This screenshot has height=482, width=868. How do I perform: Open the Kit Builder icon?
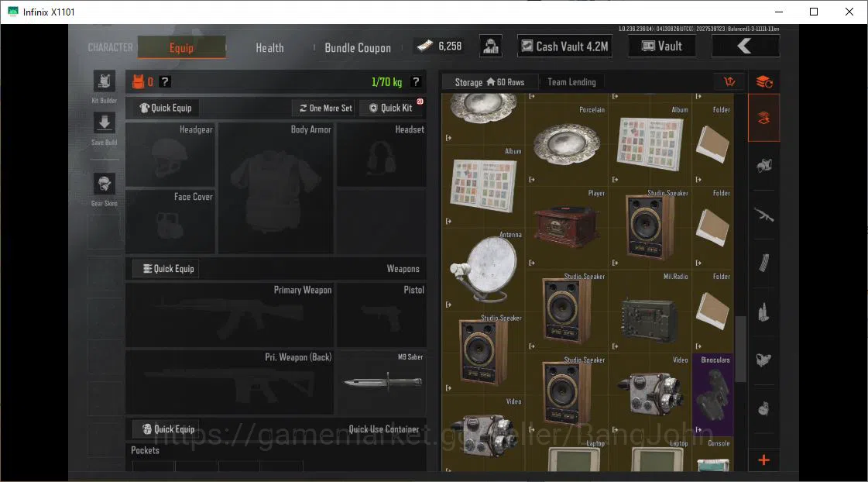(x=104, y=81)
